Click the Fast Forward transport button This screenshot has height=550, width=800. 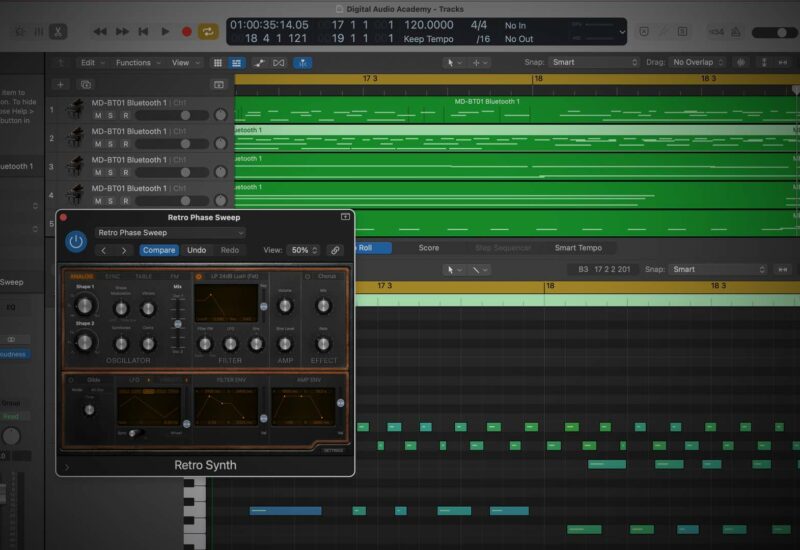pyautogui.click(x=122, y=32)
